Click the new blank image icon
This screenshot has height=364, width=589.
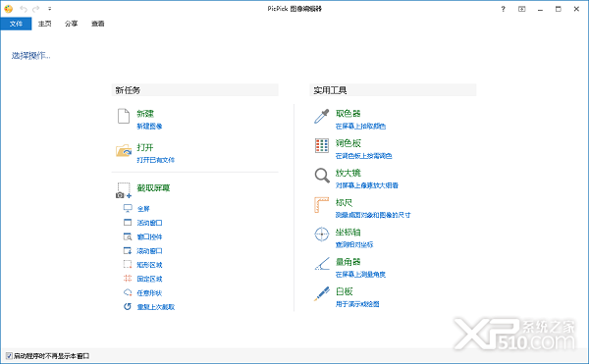(124, 117)
